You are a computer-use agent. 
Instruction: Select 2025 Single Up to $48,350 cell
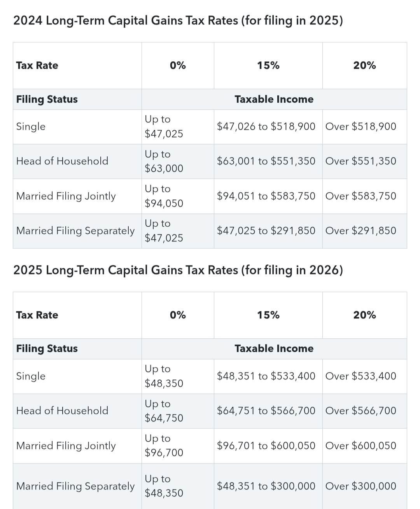pyautogui.click(x=178, y=376)
